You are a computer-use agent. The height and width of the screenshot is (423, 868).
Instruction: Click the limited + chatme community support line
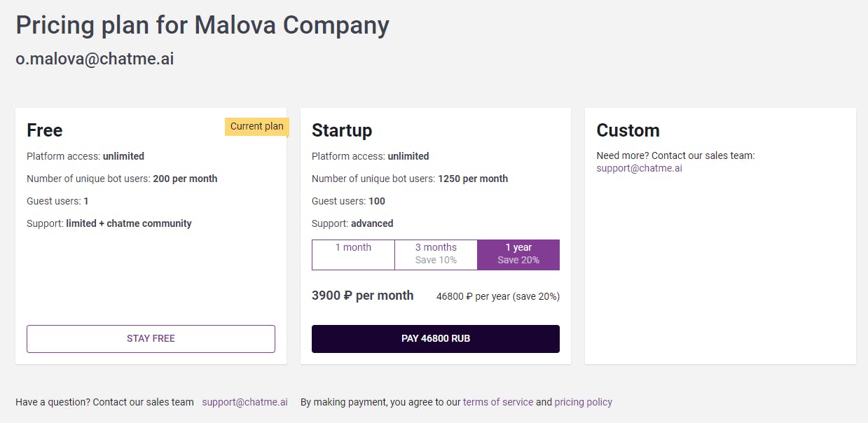(109, 223)
